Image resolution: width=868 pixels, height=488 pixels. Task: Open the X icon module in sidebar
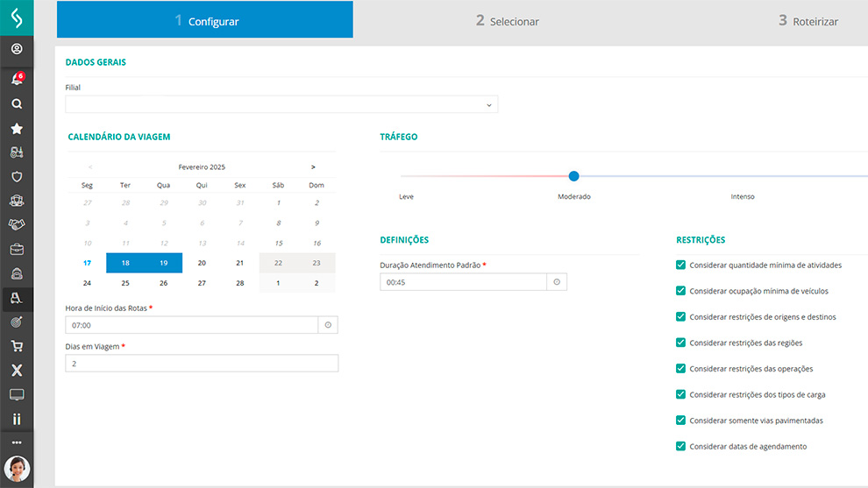[17, 370]
